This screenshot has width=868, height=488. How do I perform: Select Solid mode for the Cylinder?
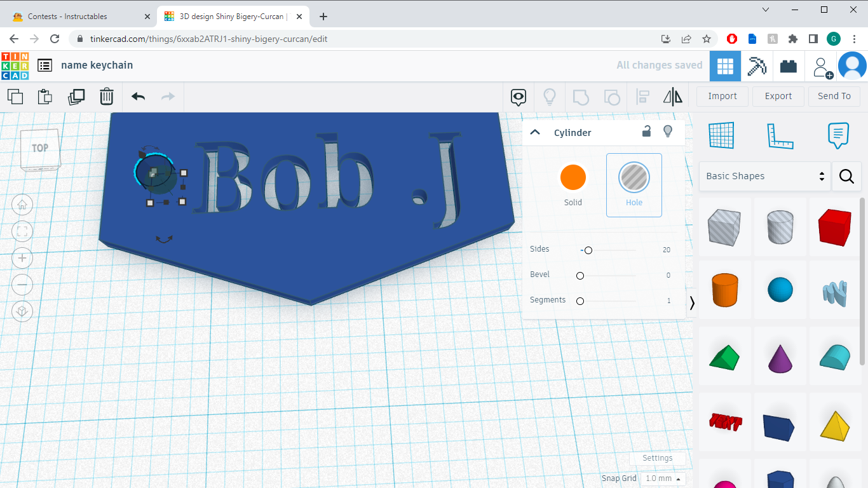(x=573, y=177)
